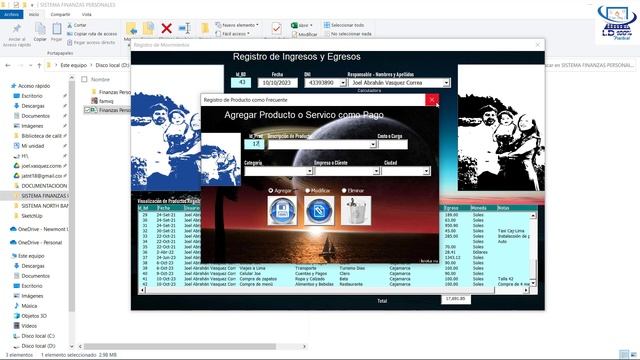Open DOCUMENTACION folder in the navigation pane
640x360 pixels.
44,186
